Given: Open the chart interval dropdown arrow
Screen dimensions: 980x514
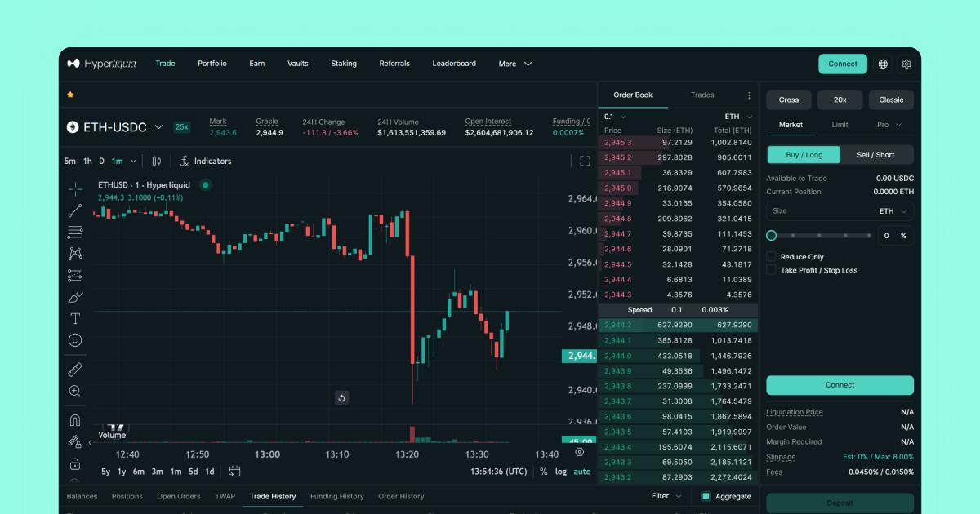Looking at the screenshot, I should coord(133,161).
